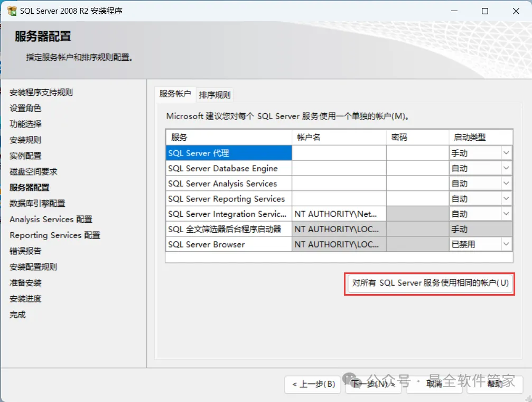Image resolution: width=532 pixels, height=402 pixels.
Task: Click 安装进度 in the step list
Action: [x=25, y=299]
